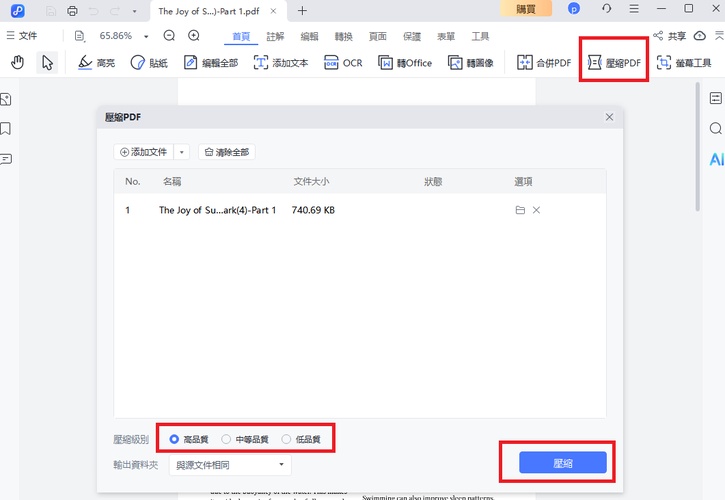Open folder icon for listed file

coord(520,210)
